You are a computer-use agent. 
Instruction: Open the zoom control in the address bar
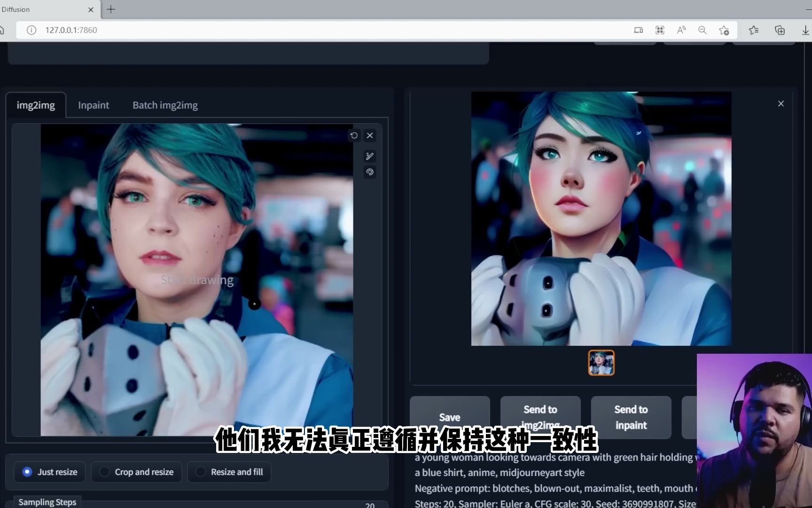click(703, 30)
